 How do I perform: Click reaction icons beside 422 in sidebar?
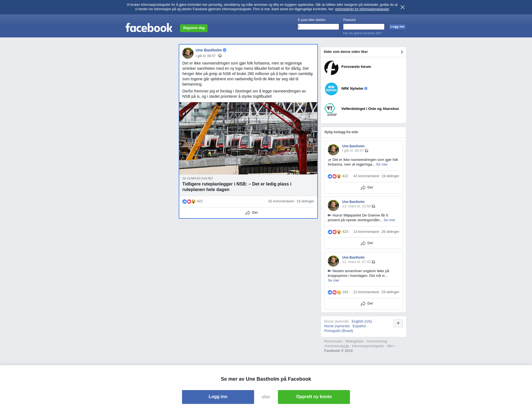click(x=334, y=176)
